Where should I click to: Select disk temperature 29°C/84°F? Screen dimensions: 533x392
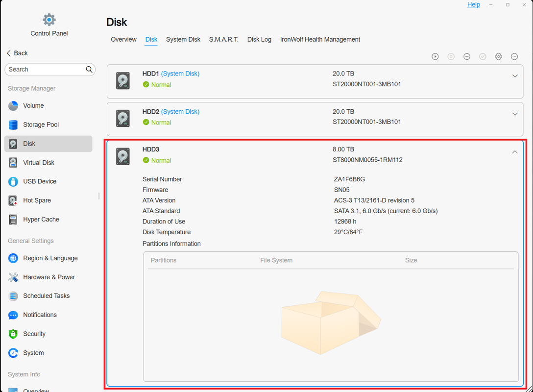coord(348,232)
